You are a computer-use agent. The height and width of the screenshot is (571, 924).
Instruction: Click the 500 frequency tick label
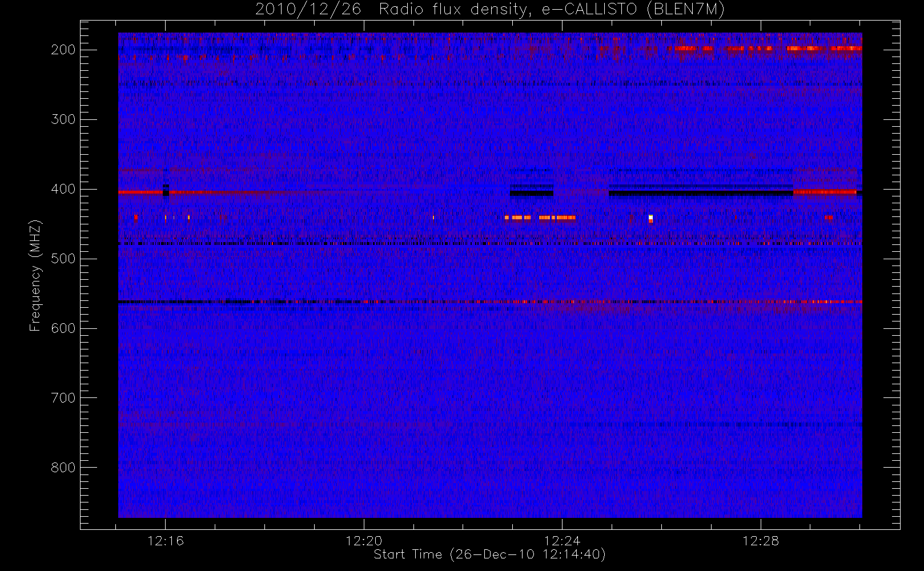(63, 259)
